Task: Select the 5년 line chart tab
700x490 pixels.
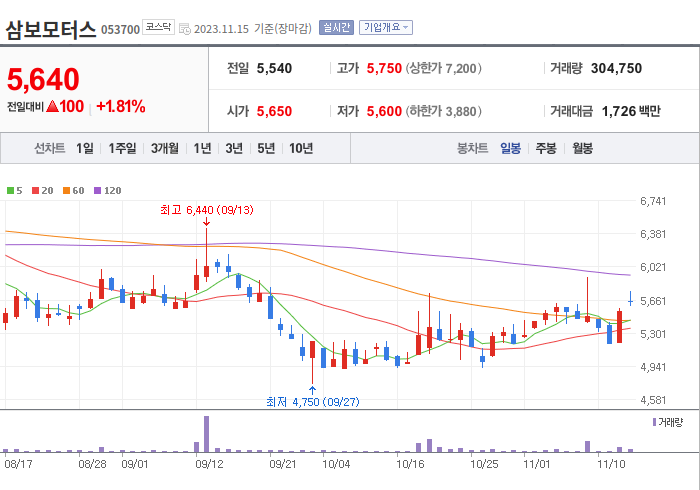Action: [x=266, y=148]
